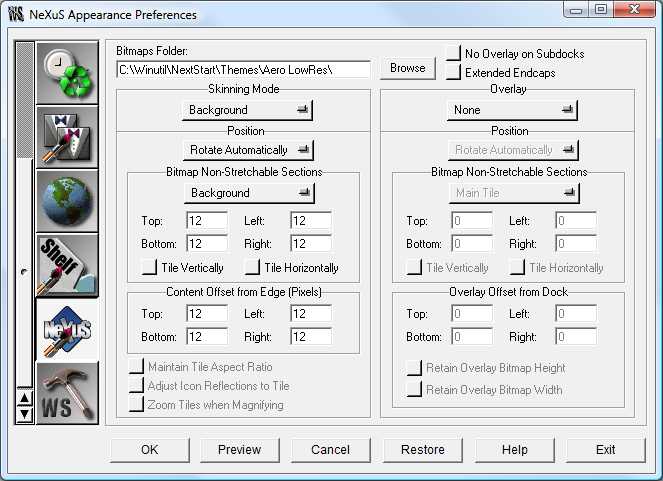This screenshot has height=481, width=663.
Task: Open the WS hammer icon category
Action: click(x=67, y=393)
